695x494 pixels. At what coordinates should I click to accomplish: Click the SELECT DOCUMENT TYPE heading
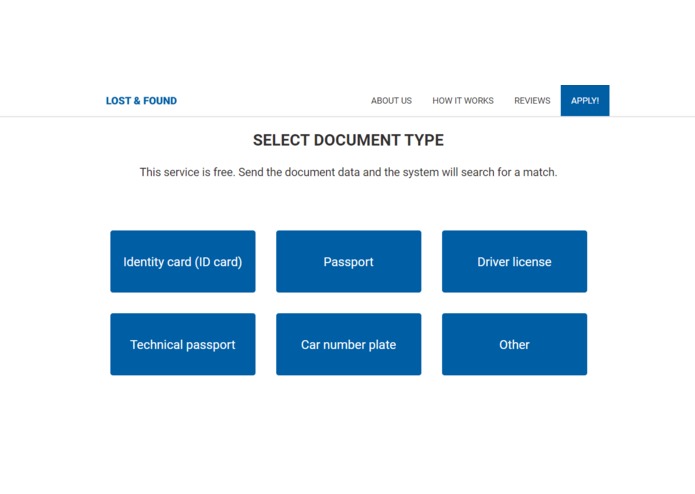pos(348,140)
